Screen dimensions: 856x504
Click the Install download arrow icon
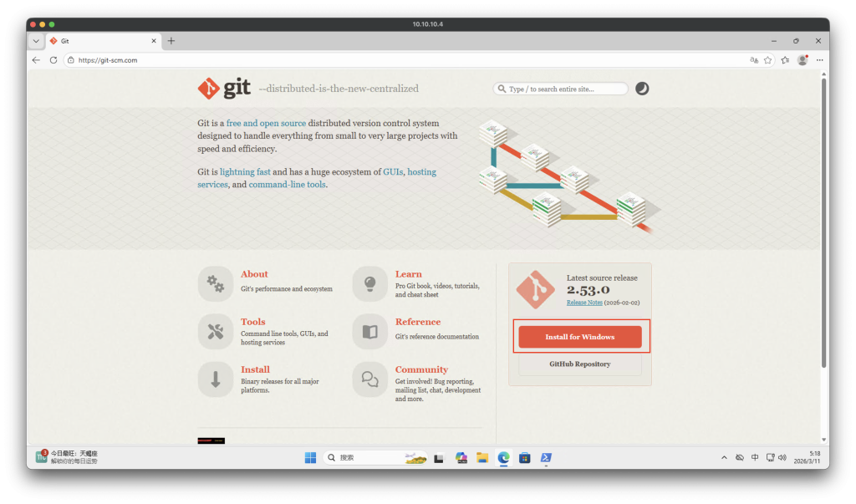pos(215,379)
